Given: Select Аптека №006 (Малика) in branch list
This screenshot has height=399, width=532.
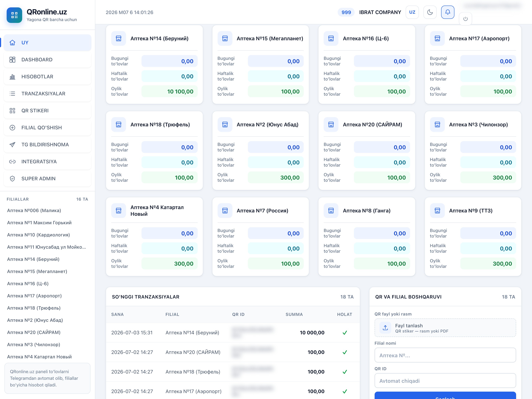Looking at the screenshot, I should pyautogui.click(x=34, y=210).
